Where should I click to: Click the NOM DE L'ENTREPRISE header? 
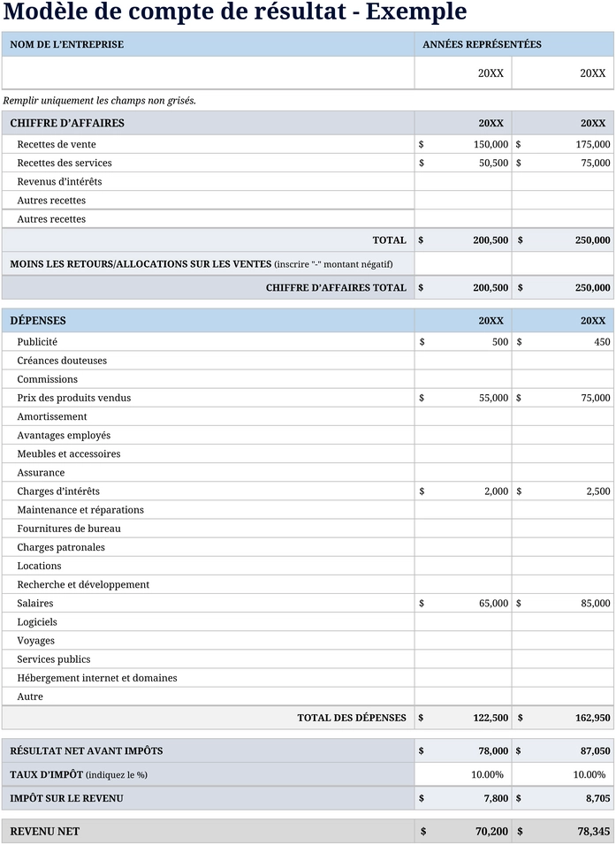(x=67, y=45)
